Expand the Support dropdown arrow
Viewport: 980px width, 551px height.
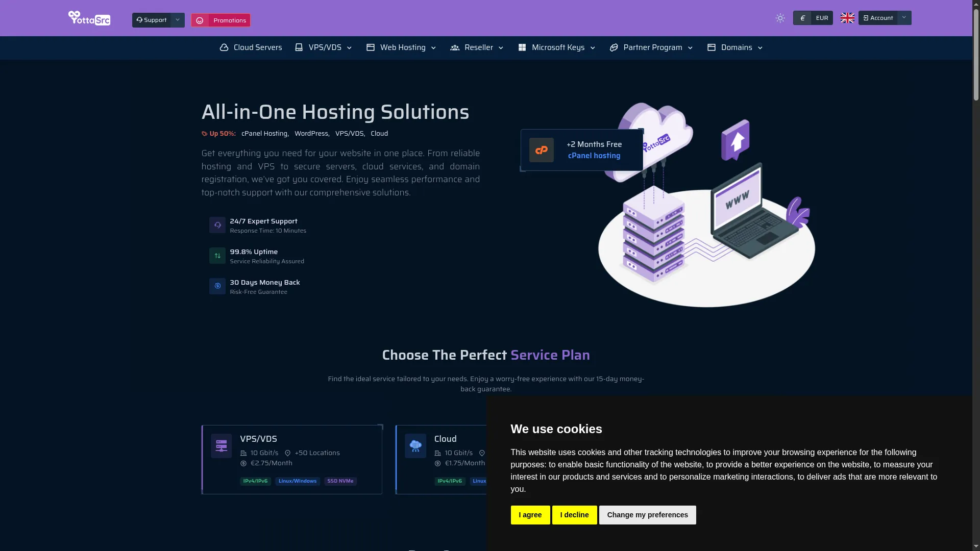pyautogui.click(x=178, y=20)
